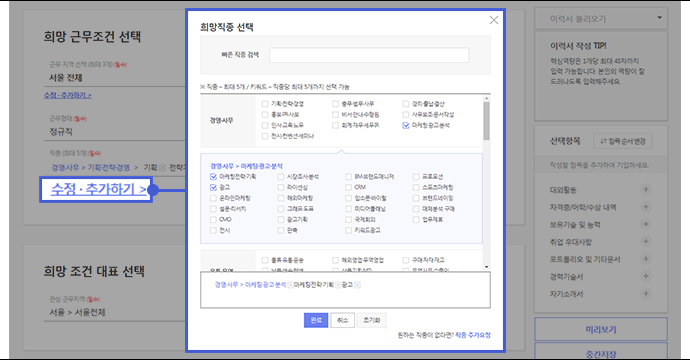Tick the 프로모션 keyword checkbox

416,176
